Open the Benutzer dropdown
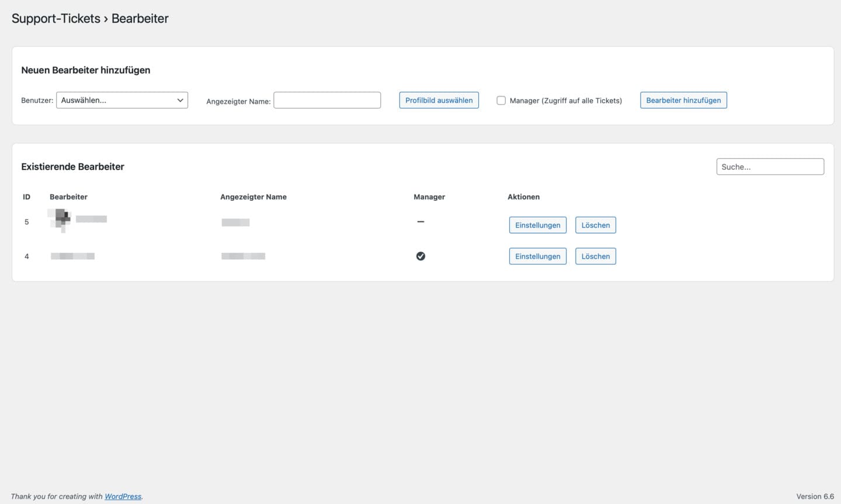Viewport: 841px width, 504px height. [x=121, y=100]
